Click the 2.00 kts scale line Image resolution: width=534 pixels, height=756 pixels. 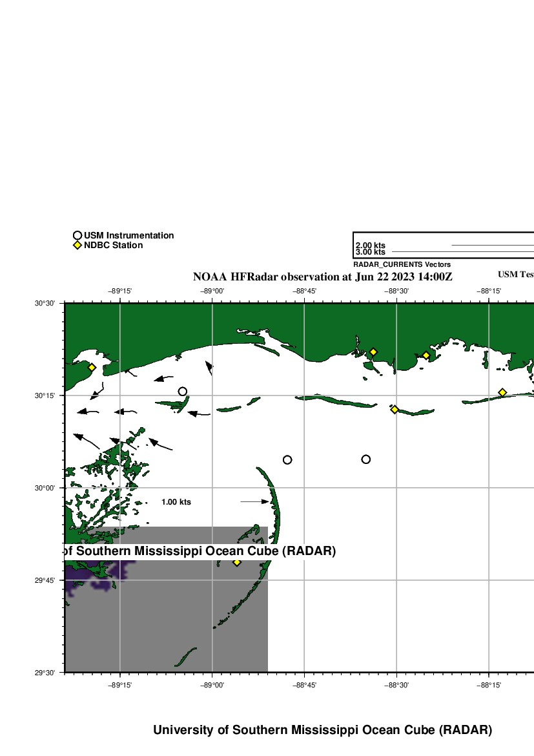tap(492, 246)
